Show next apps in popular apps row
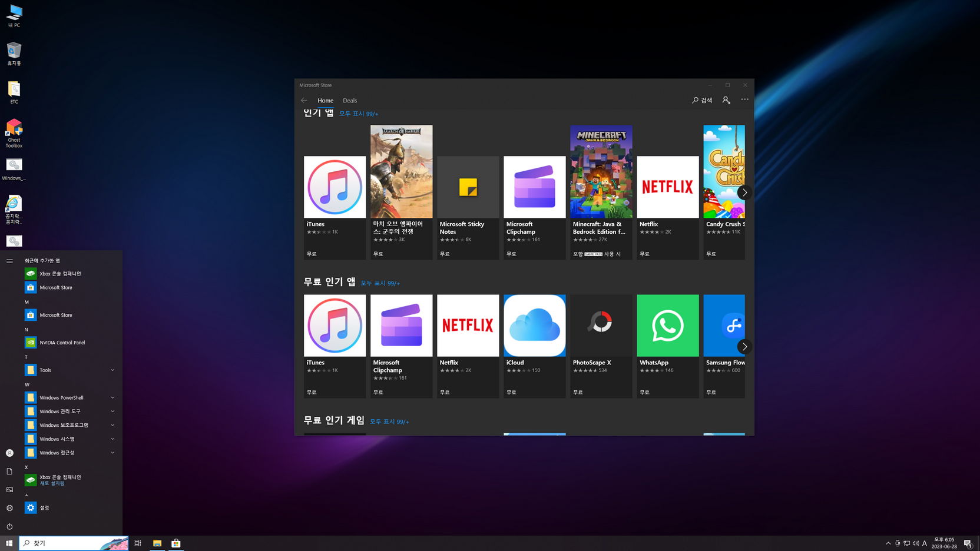Viewport: 980px width, 551px height. coord(744,192)
